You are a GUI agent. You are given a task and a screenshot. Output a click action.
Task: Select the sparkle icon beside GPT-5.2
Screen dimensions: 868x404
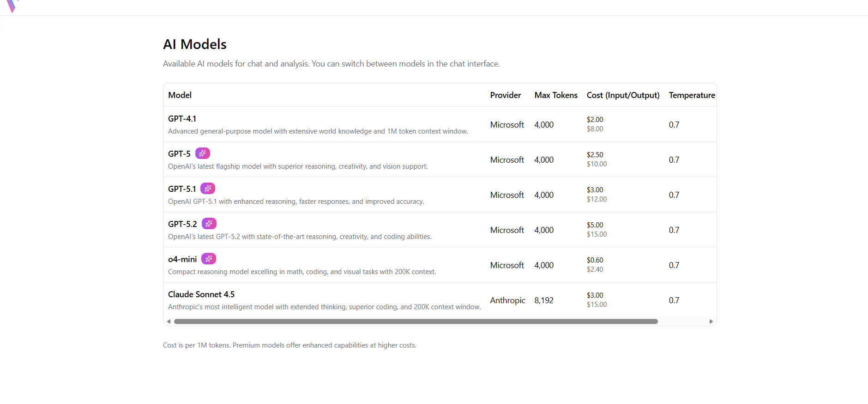(x=209, y=224)
